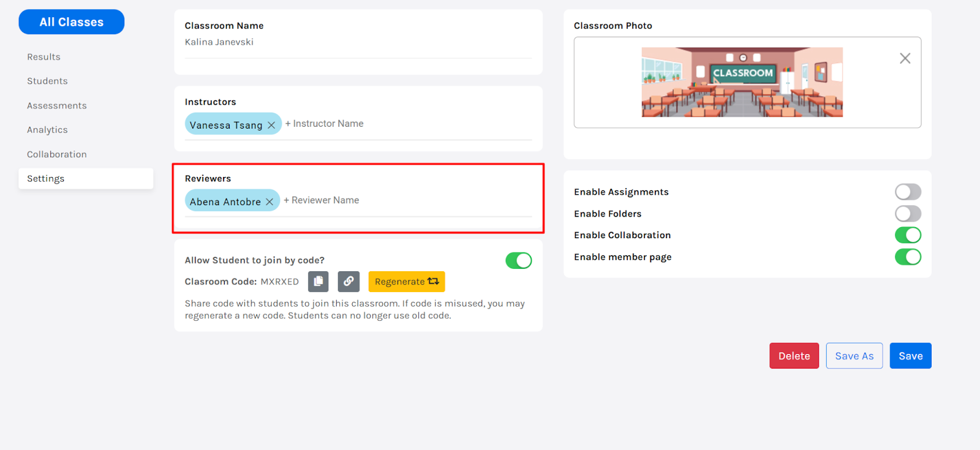Go to Students in sidebar
The height and width of the screenshot is (450, 980).
(47, 81)
